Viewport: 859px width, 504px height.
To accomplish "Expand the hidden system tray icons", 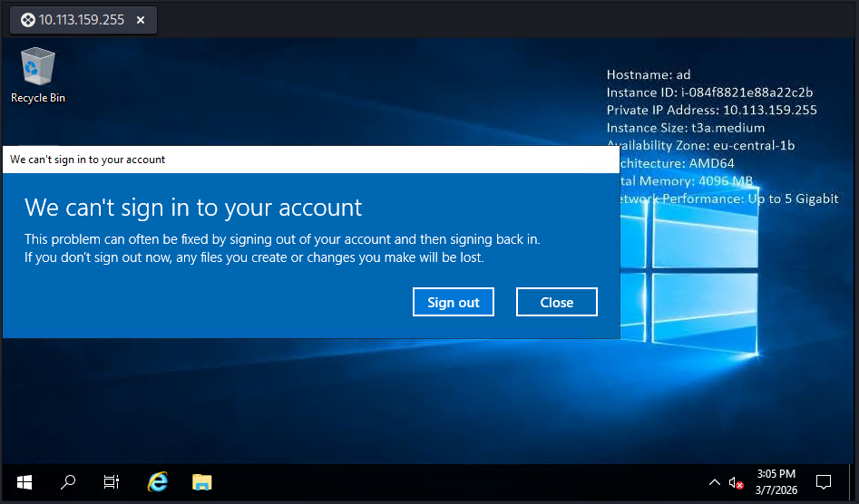I will 714,482.
